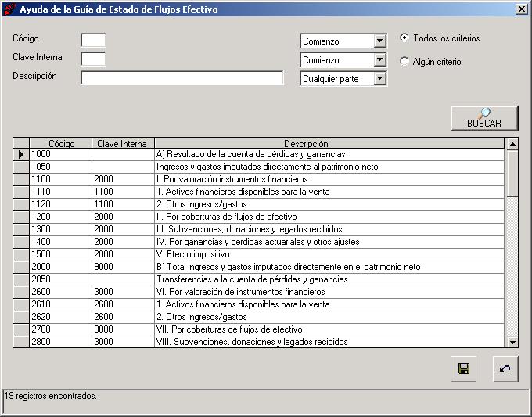This screenshot has height=417, width=532.
Task: Click the scroll down arrow of the table
Action: pos(512,342)
